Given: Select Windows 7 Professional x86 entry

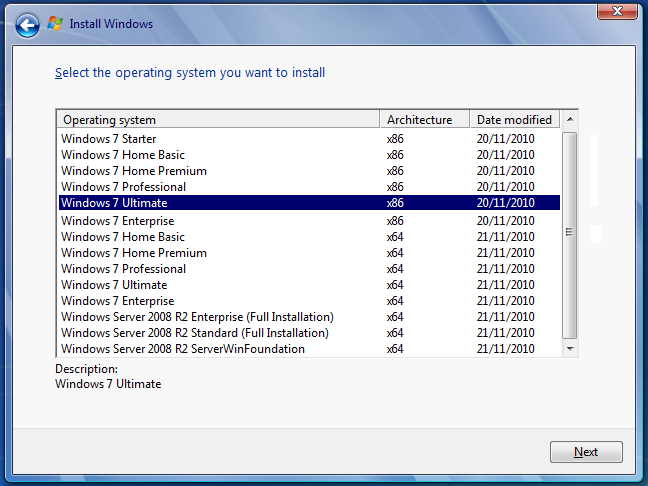Looking at the screenshot, I should pyautogui.click(x=309, y=187).
